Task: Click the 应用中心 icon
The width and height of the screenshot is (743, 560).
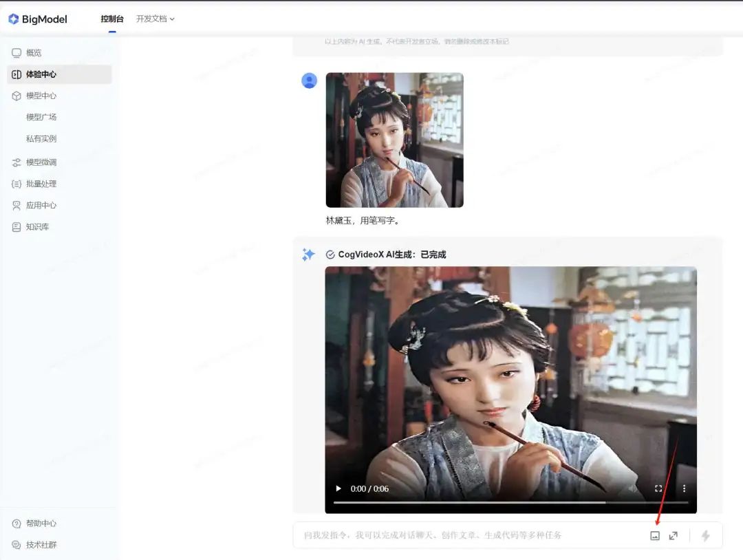Action: click(x=17, y=205)
